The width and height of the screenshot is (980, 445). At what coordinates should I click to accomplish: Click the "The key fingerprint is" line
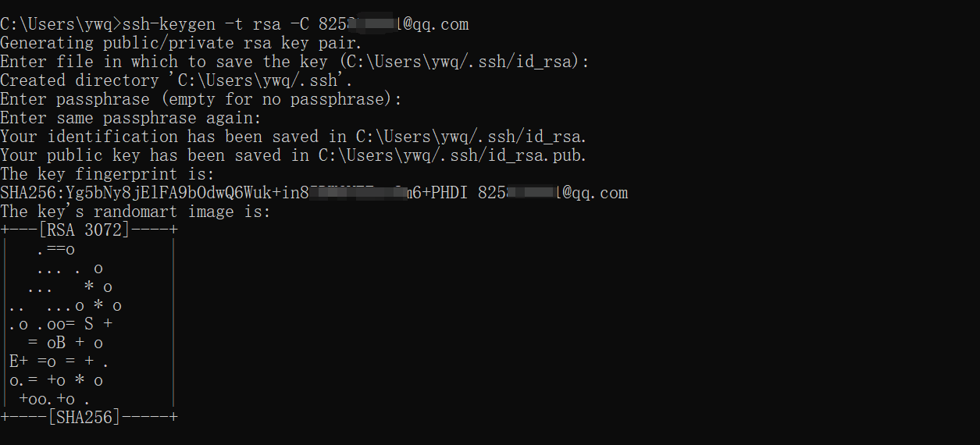point(107,174)
